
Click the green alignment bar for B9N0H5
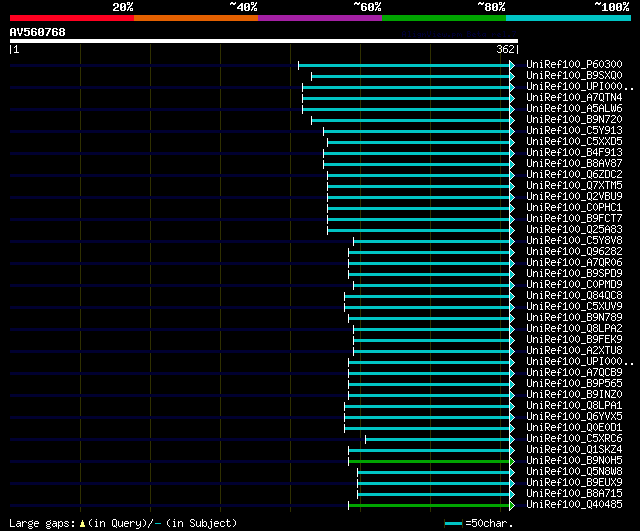(429, 462)
